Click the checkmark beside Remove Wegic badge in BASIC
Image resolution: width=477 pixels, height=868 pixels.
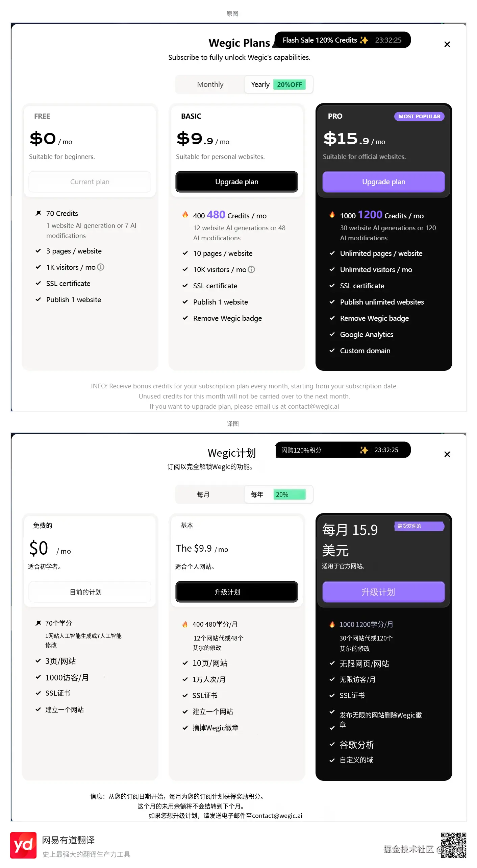[185, 318]
